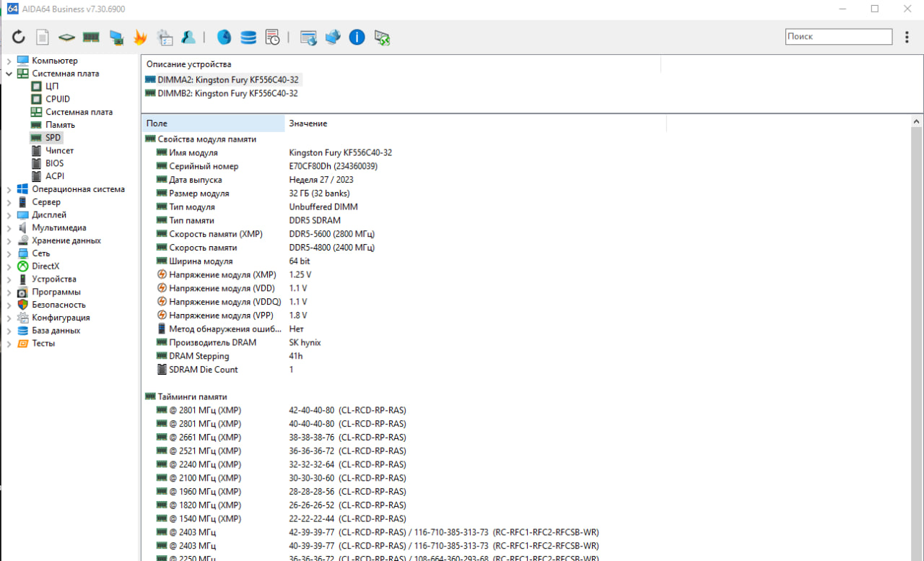924x561 pixels.
Task: Click the blue user silhouette toolbar icon
Action: [188, 37]
